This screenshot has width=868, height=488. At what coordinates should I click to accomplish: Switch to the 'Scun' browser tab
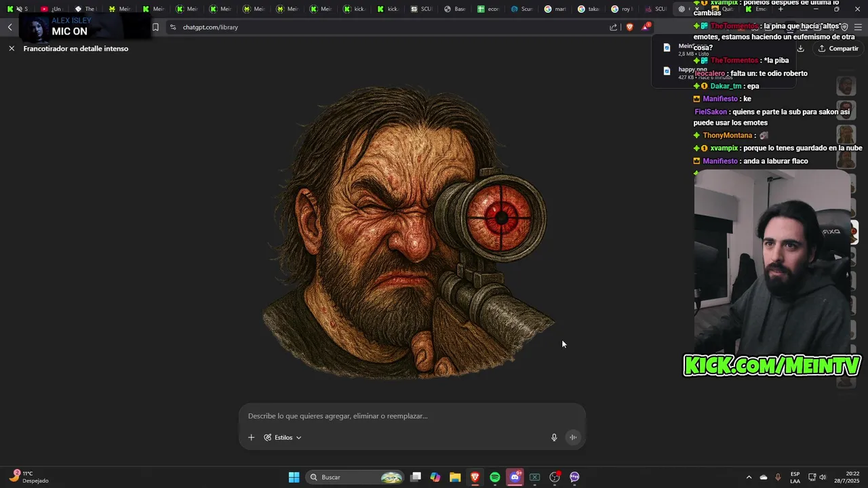[x=523, y=9]
